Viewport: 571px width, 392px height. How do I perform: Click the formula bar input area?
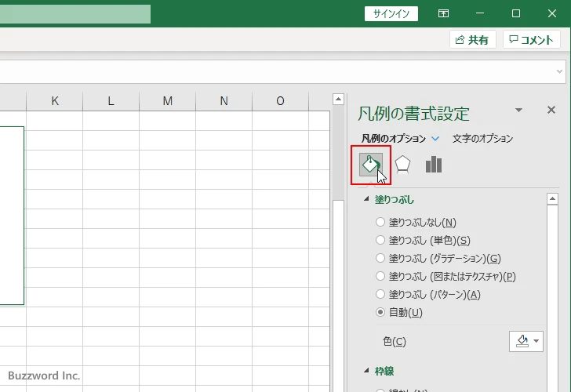pyautogui.click(x=277, y=71)
